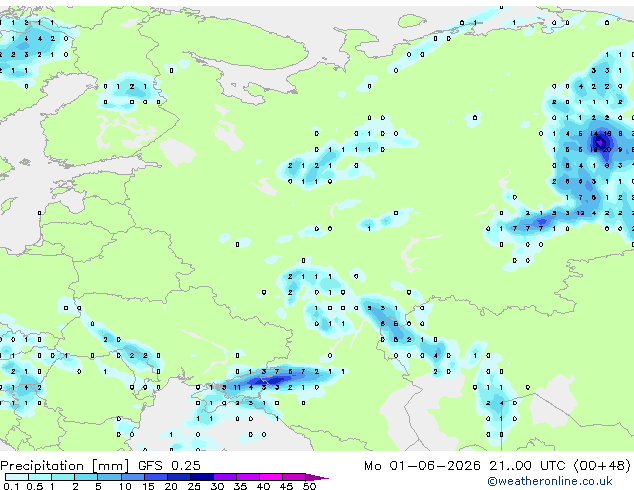Click the '35' legend scale label

(240, 486)
